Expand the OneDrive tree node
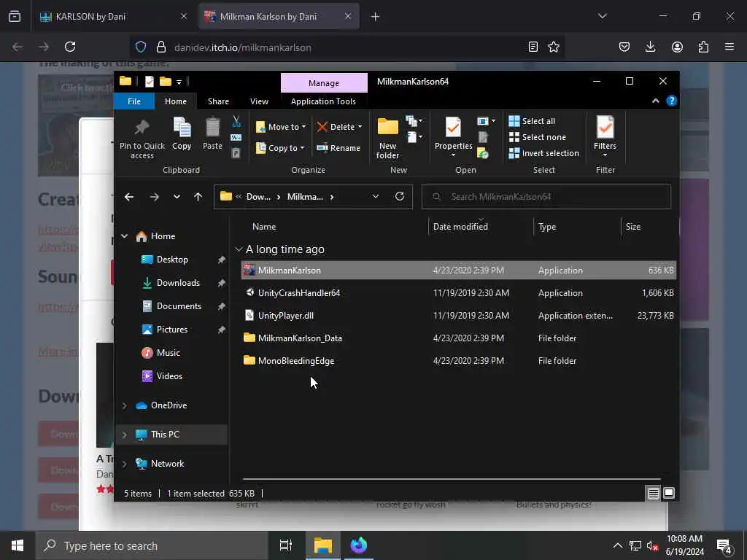The height and width of the screenshot is (560, 747). coord(124,405)
